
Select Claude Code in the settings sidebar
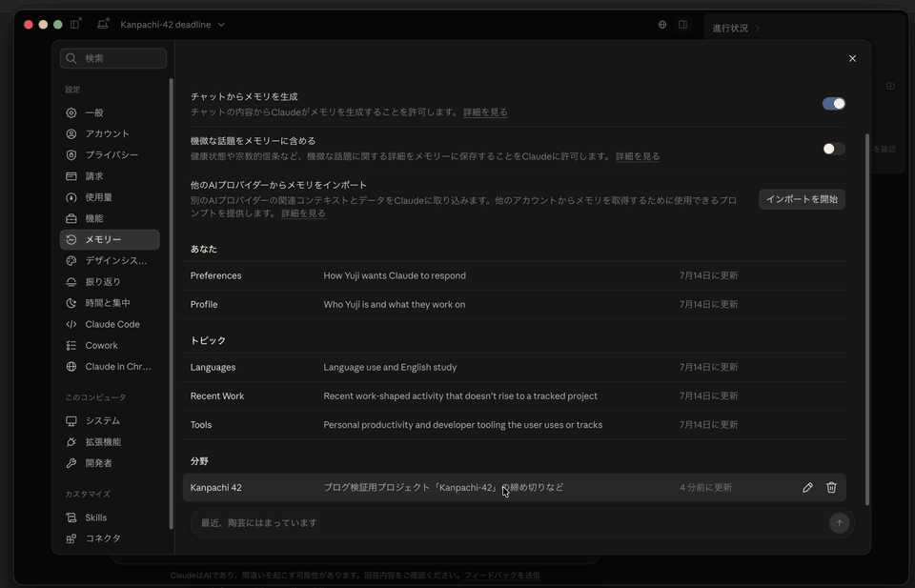109,324
